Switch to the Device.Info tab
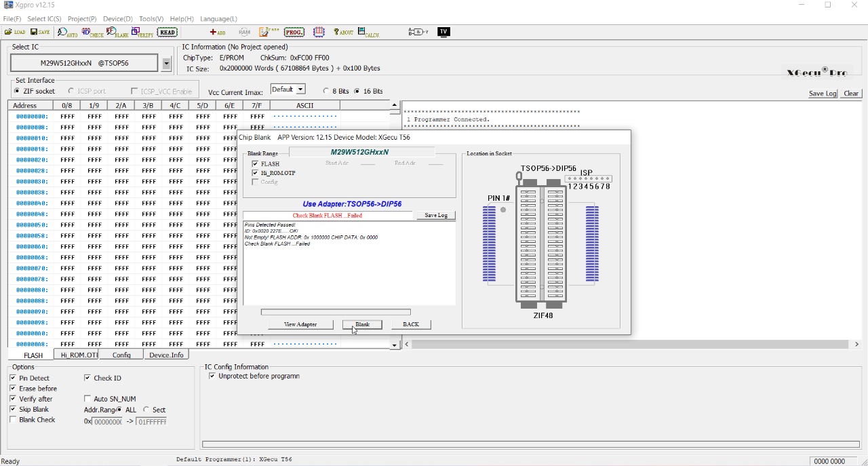The height and width of the screenshot is (466, 868). click(166, 355)
